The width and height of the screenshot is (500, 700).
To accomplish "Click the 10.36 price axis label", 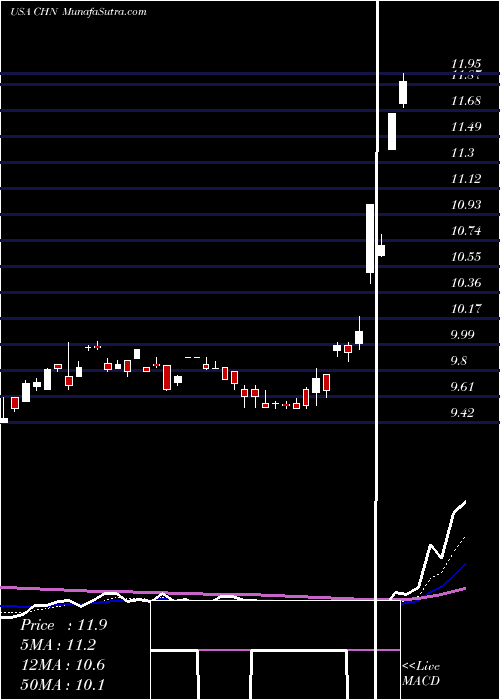I will point(467,283).
